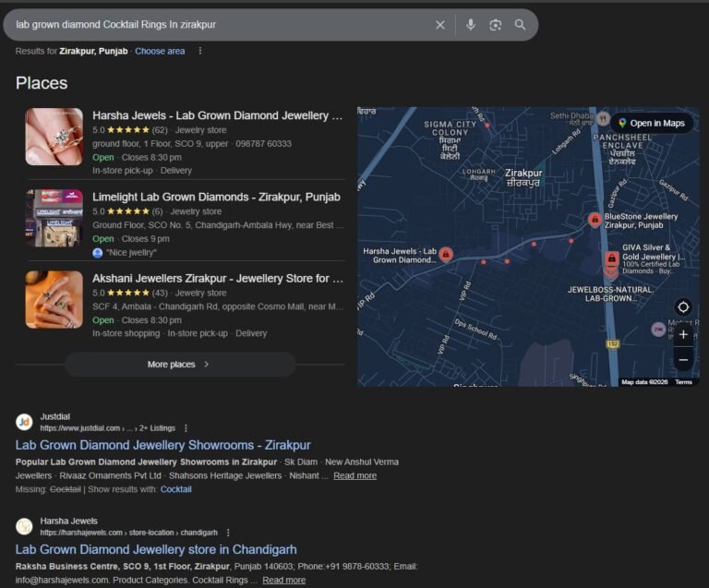Click Read more on Harsha Jewels snippet
The width and height of the screenshot is (709, 588).
pyautogui.click(x=284, y=580)
